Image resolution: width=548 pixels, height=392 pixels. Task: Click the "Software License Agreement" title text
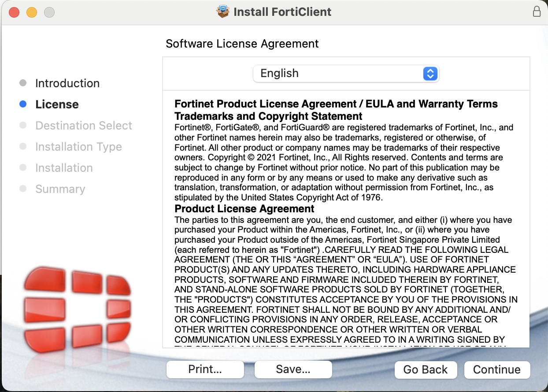[x=242, y=44]
